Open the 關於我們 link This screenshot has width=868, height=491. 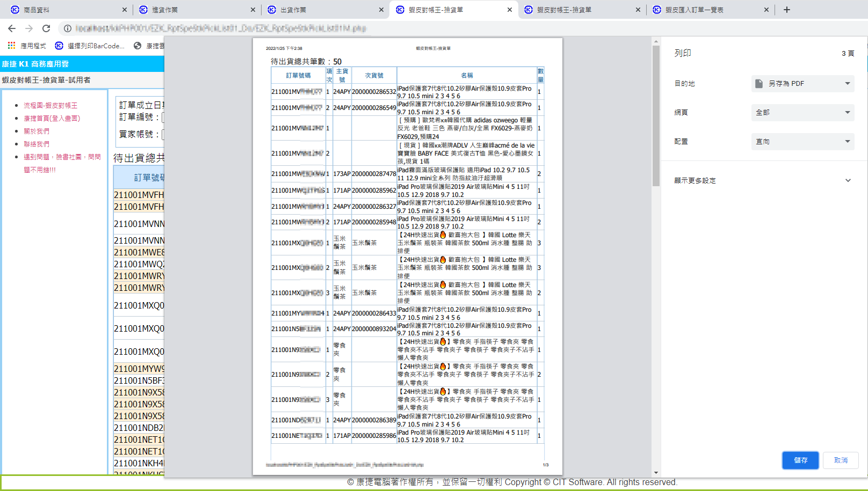37,131
